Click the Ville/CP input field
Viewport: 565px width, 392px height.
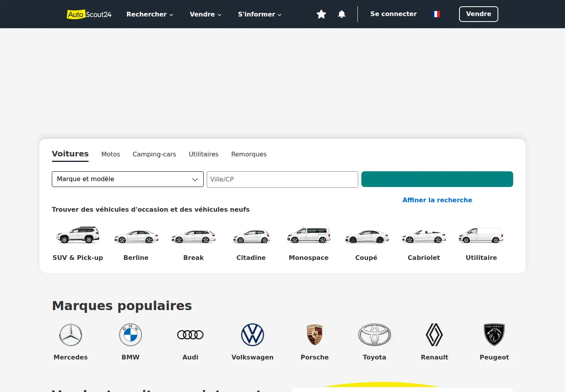[282, 180]
